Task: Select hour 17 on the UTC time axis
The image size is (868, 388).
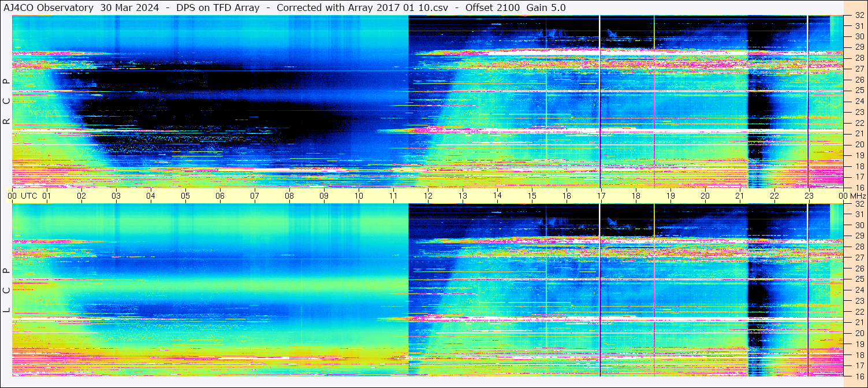Action: point(601,196)
